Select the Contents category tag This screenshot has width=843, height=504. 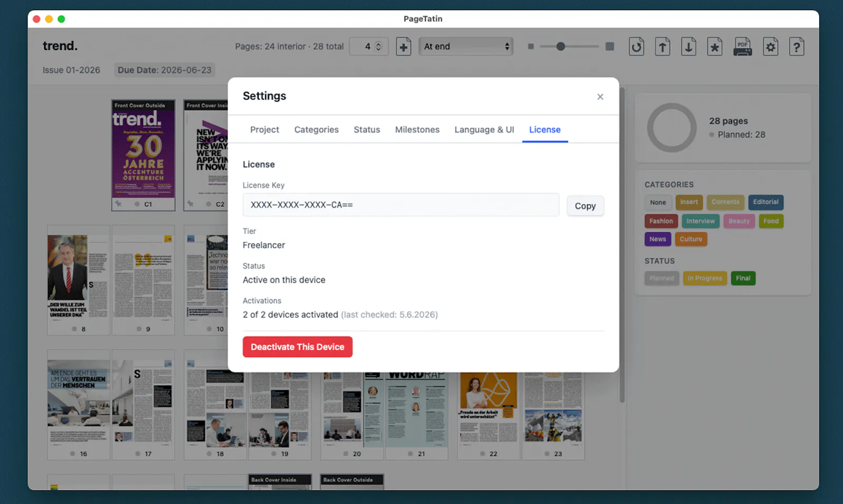point(726,202)
